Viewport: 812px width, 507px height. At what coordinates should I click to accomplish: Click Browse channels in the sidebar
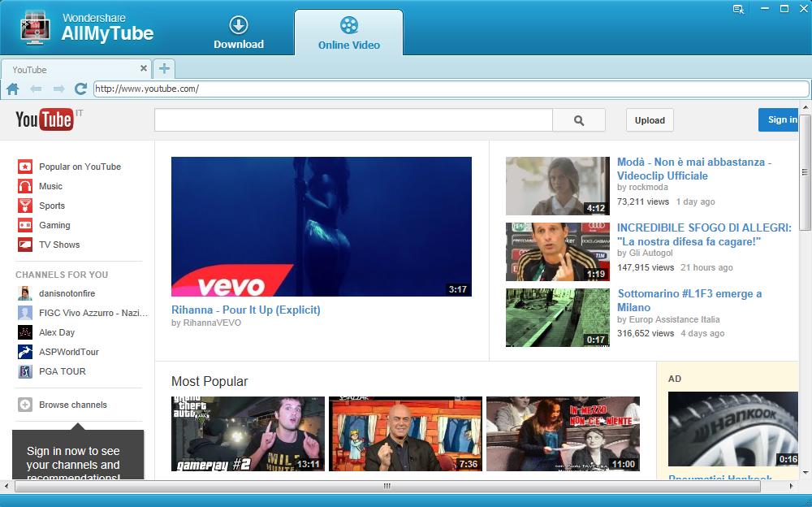pyautogui.click(x=72, y=405)
